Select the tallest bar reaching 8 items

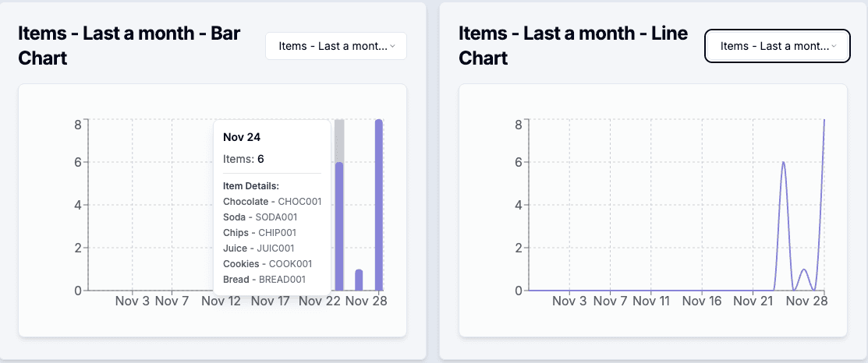[x=379, y=204]
